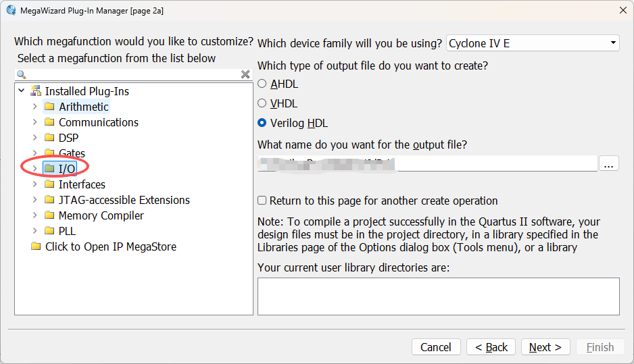Viewport: 634px width, 364px height.
Task: Click the Interfaces folder icon
Action: pos(49,184)
